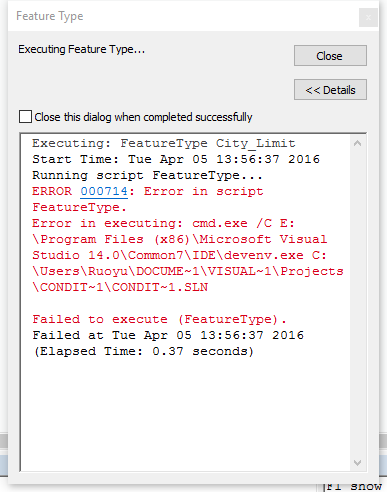Select the Running script FeatureType... line
The image size is (387, 492).
click(147, 175)
